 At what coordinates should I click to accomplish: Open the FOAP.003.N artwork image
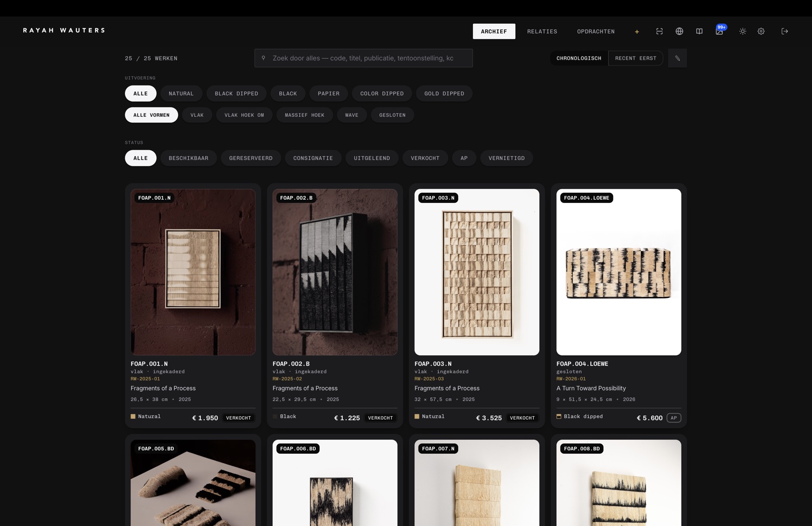point(477,272)
